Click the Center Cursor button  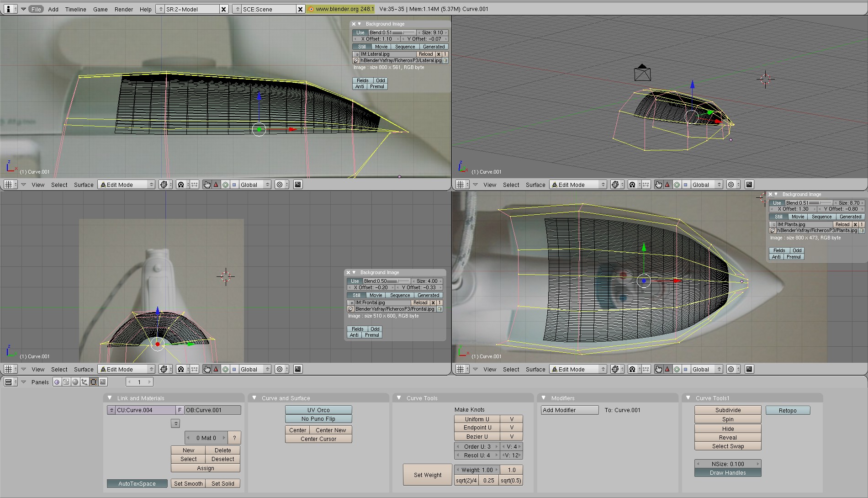point(318,439)
